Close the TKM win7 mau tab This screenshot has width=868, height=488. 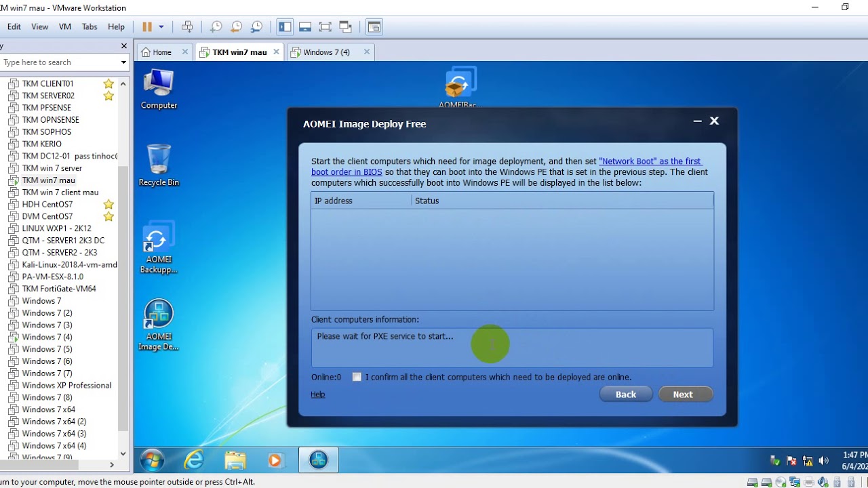coord(277,52)
